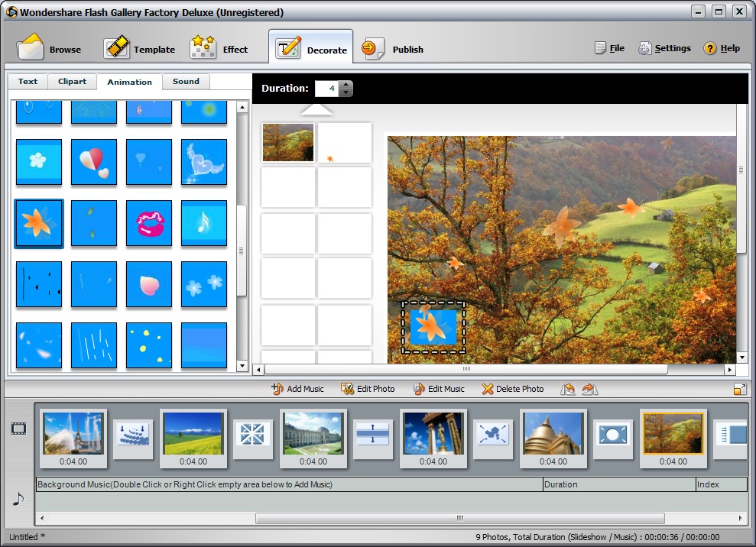Select the pink lips animation thumbnail
This screenshot has width=756, height=547.
pos(149,223)
